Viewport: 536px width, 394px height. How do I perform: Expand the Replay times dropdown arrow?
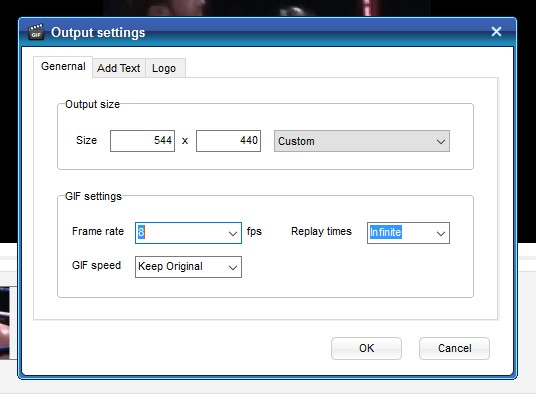[x=441, y=234]
